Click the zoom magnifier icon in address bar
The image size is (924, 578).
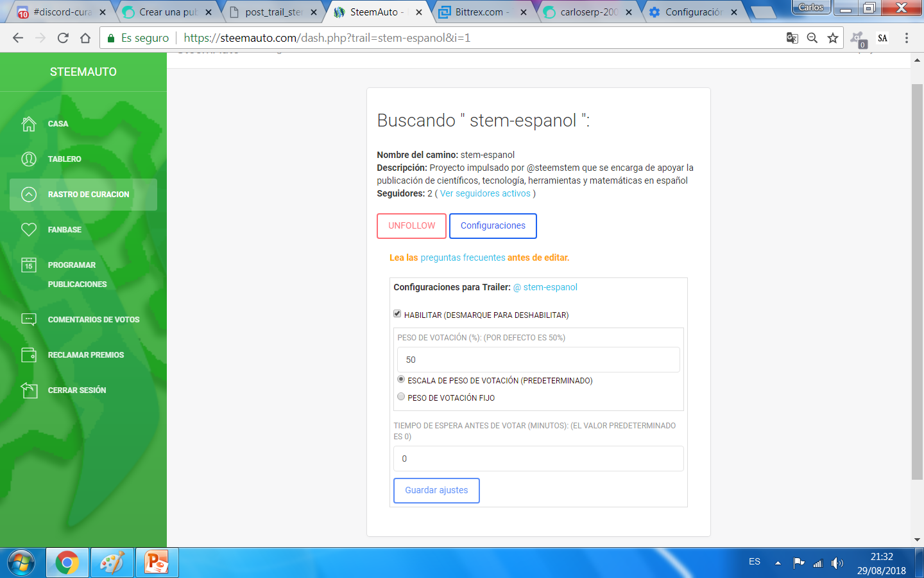[x=812, y=38]
